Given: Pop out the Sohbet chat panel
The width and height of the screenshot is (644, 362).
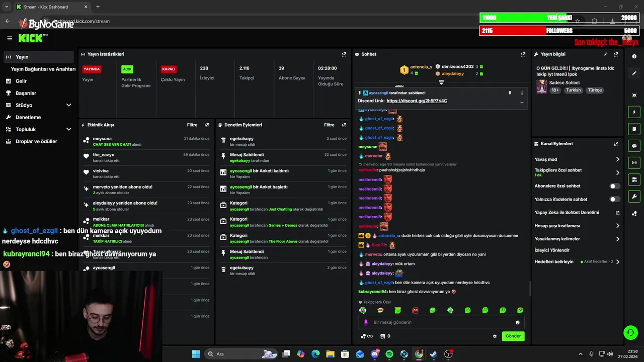Looking at the screenshot, I should 523,54.
